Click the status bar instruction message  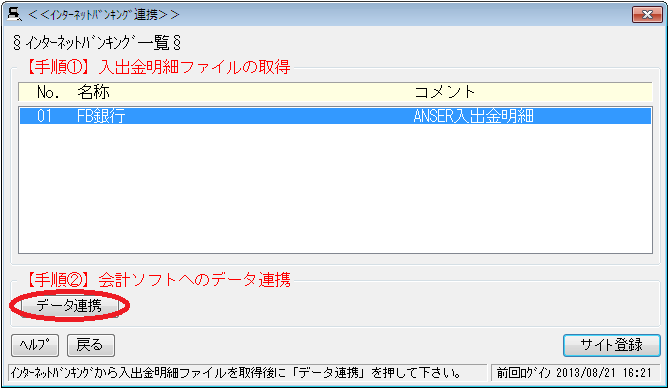click(247, 373)
